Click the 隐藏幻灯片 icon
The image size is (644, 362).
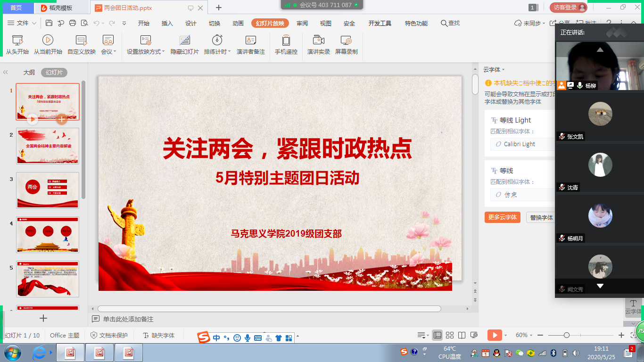click(x=184, y=41)
